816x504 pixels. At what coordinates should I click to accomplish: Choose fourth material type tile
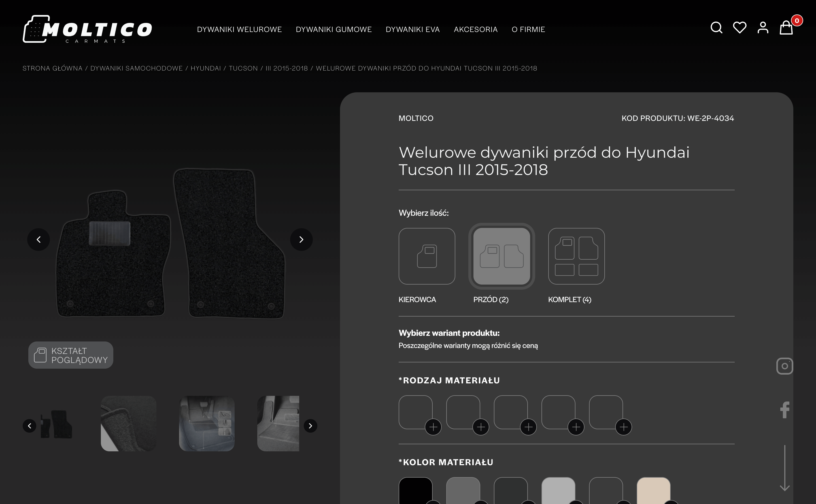point(558,412)
